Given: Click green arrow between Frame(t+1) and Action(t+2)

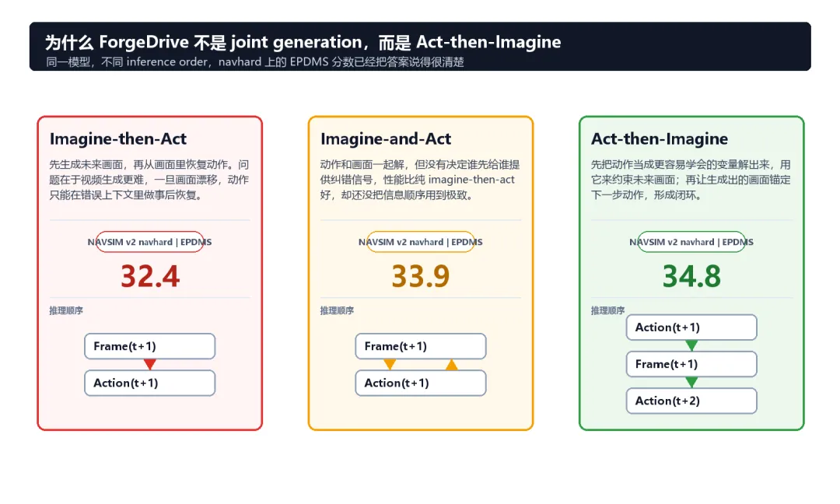Looking at the screenshot, I should click(x=691, y=382).
